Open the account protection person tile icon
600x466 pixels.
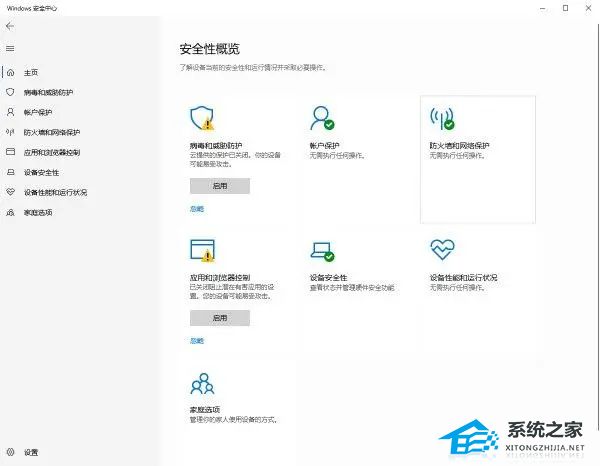322,118
